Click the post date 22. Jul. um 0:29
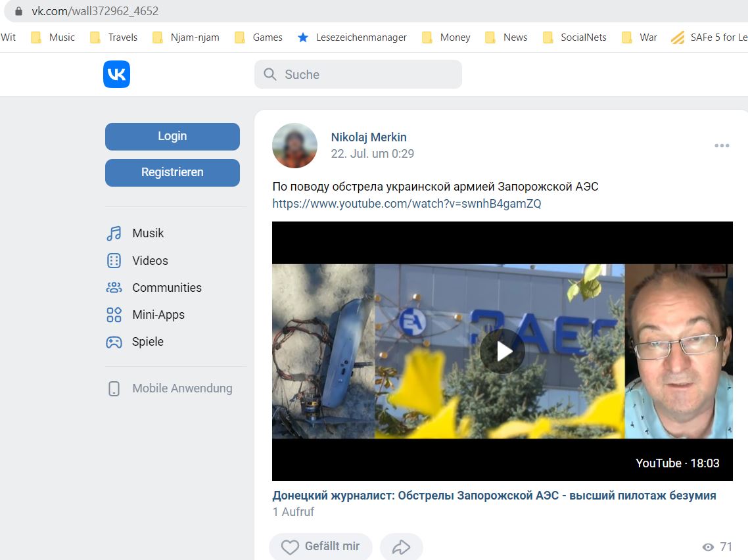 coord(373,154)
